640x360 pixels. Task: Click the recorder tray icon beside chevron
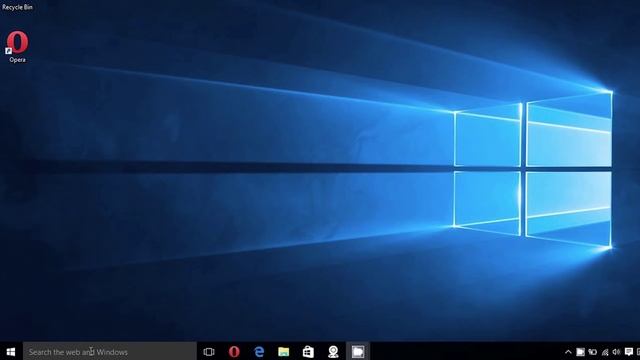pos(580,352)
